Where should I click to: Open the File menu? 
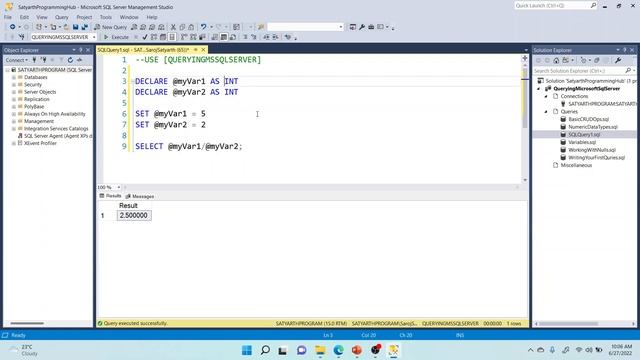coord(8,17)
